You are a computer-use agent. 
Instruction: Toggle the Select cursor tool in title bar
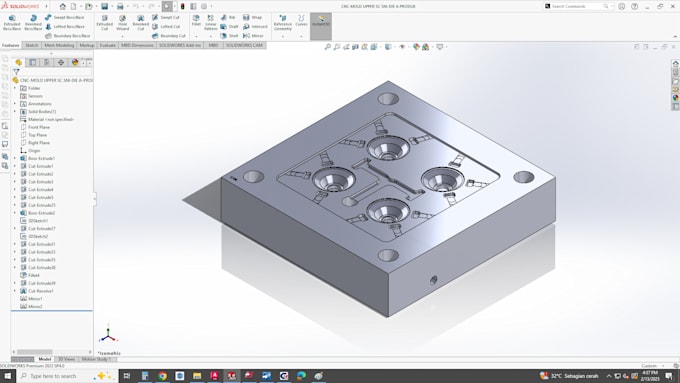tap(167, 7)
